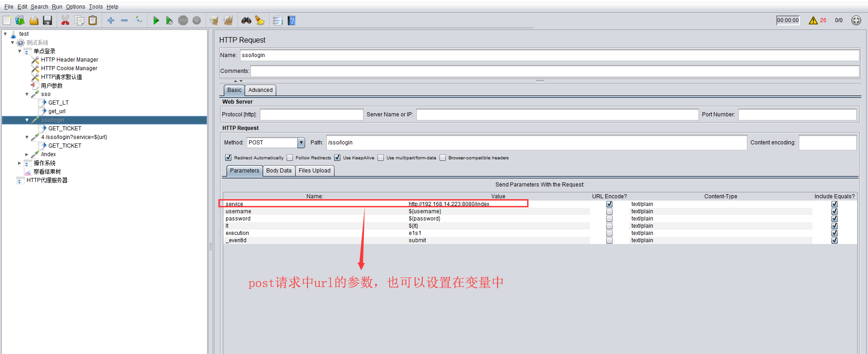The width and height of the screenshot is (868, 354).
Task: Open the Method POST dropdown
Action: tap(301, 143)
